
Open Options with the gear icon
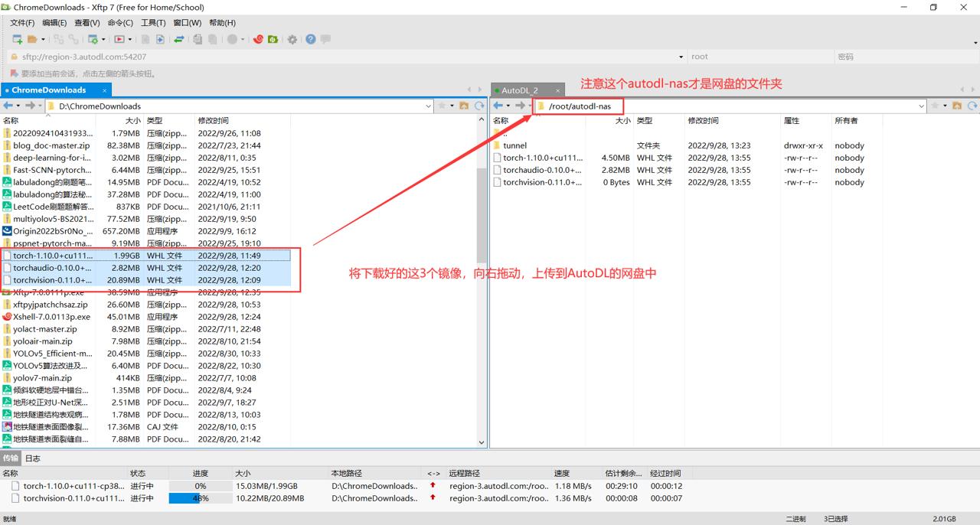click(292, 39)
